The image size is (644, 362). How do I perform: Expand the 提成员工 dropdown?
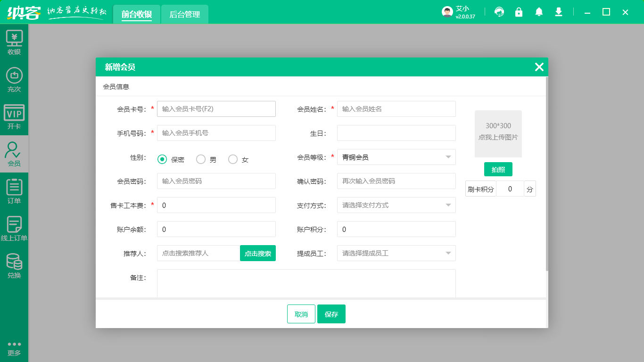(396, 253)
